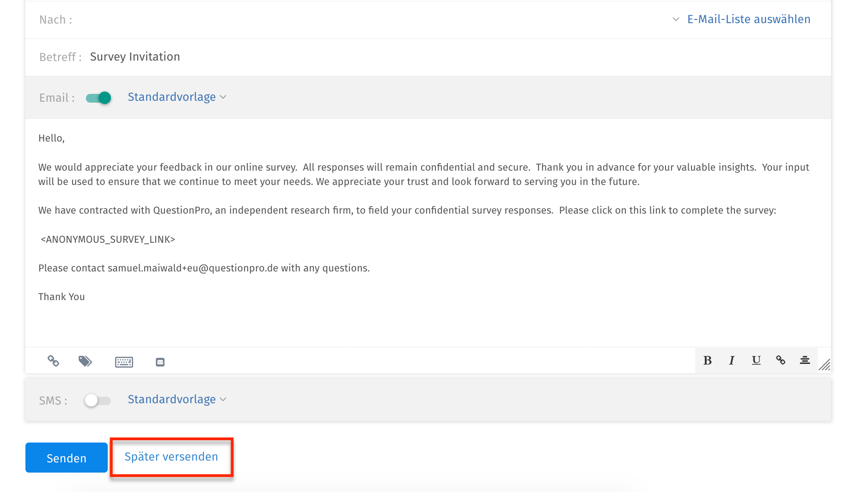Apply bold formatting to the email text
This screenshot has width=868, height=492.
[x=707, y=360]
